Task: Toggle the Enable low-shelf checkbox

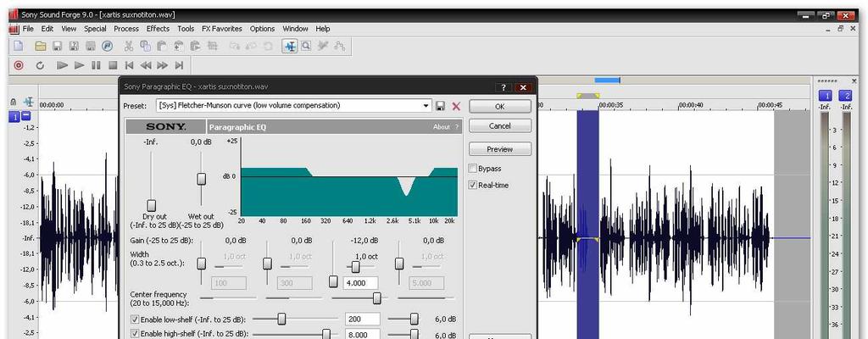Action: click(x=135, y=320)
